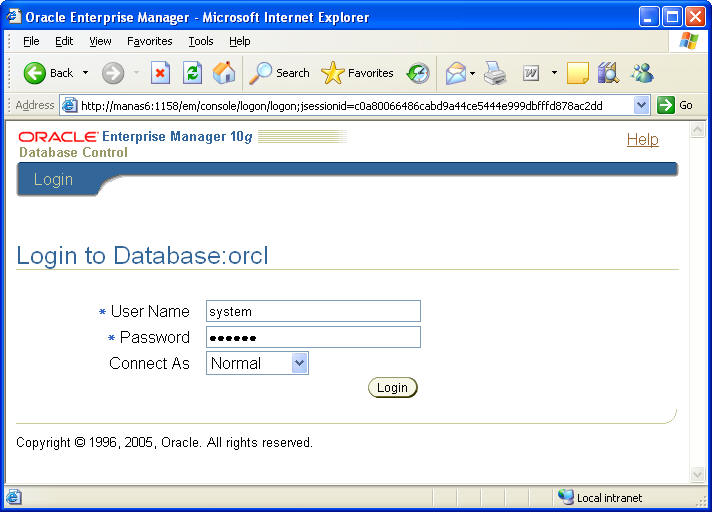The image size is (712, 512).
Task: Open the Search magnifier toolbar button
Action: pos(280,73)
